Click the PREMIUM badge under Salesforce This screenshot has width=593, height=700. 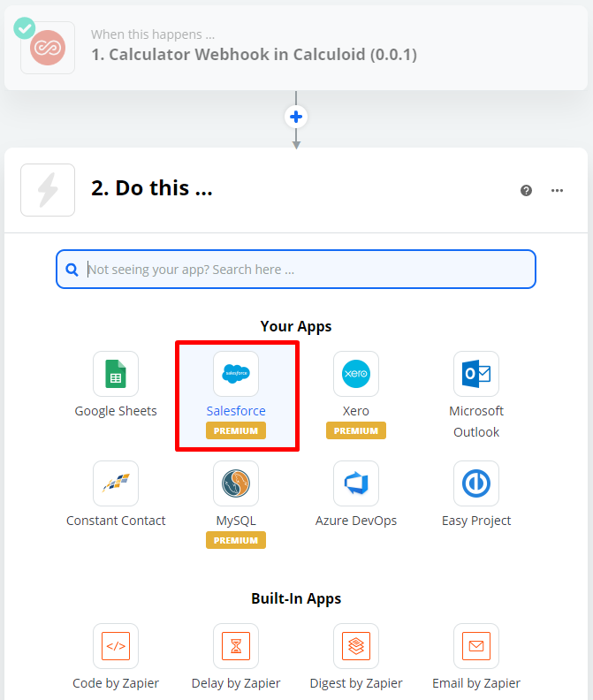236,430
